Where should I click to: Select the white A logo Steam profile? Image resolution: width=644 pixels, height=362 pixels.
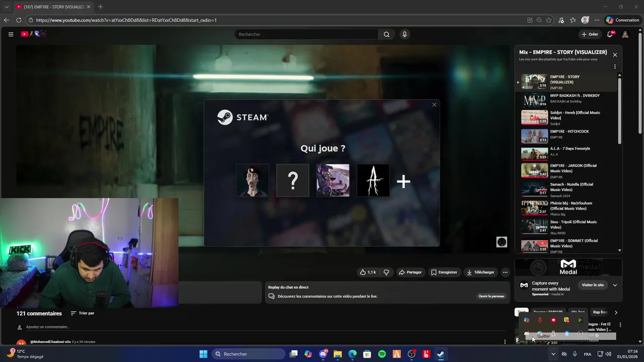coord(373,180)
